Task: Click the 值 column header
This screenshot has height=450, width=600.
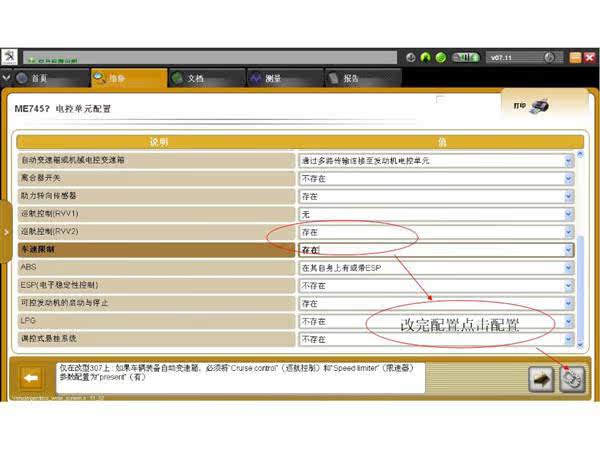Action: coord(442,142)
